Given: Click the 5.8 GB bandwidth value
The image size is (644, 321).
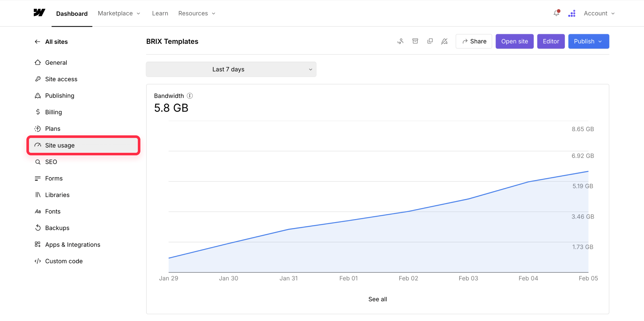Looking at the screenshot, I should point(171,108).
